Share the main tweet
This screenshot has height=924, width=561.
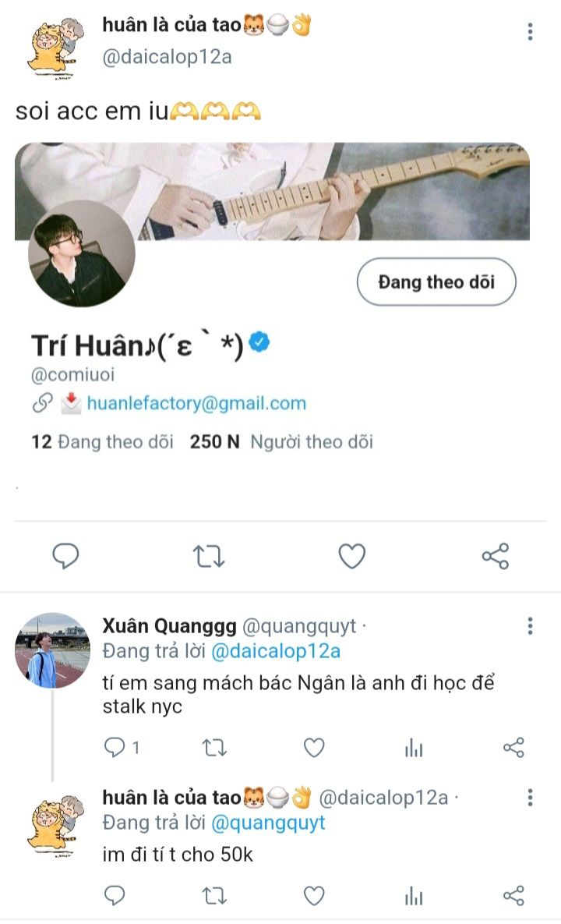tap(496, 556)
